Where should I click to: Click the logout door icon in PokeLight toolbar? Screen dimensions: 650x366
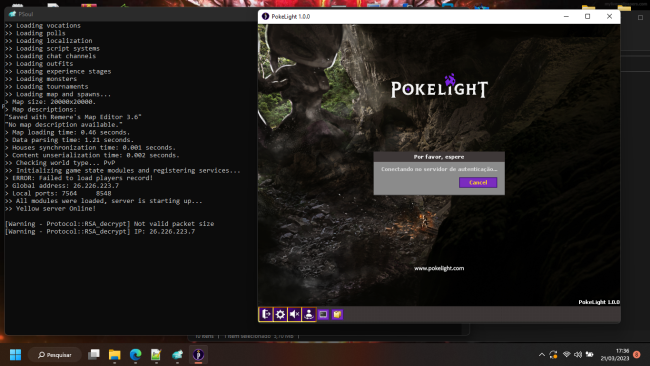(x=266, y=314)
